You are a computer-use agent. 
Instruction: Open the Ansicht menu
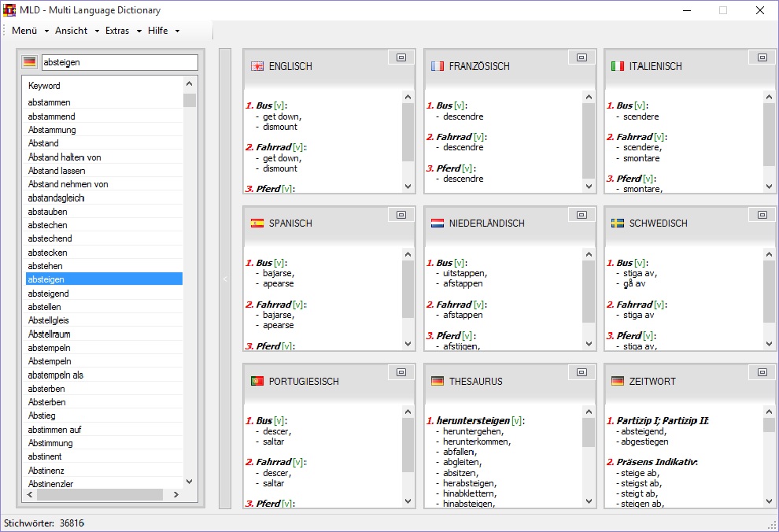(x=76, y=31)
